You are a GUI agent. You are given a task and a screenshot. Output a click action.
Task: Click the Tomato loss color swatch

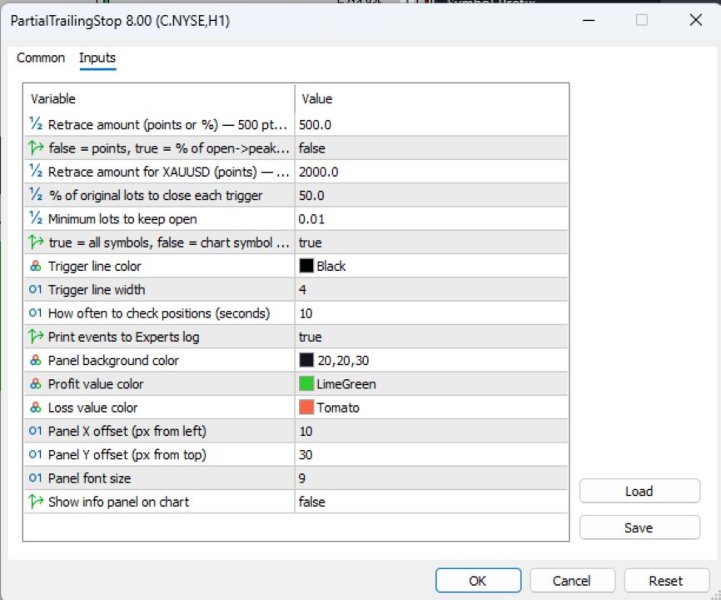(x=306, y=407)
